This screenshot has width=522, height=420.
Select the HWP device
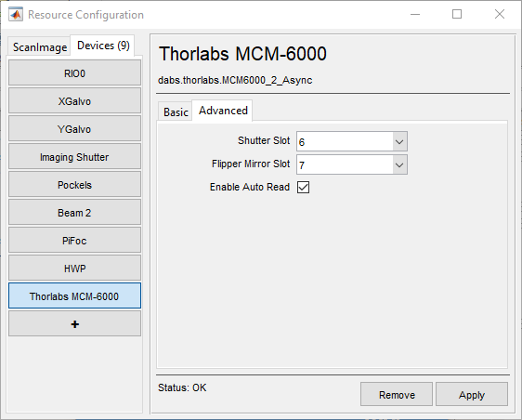tap(74, 269)
